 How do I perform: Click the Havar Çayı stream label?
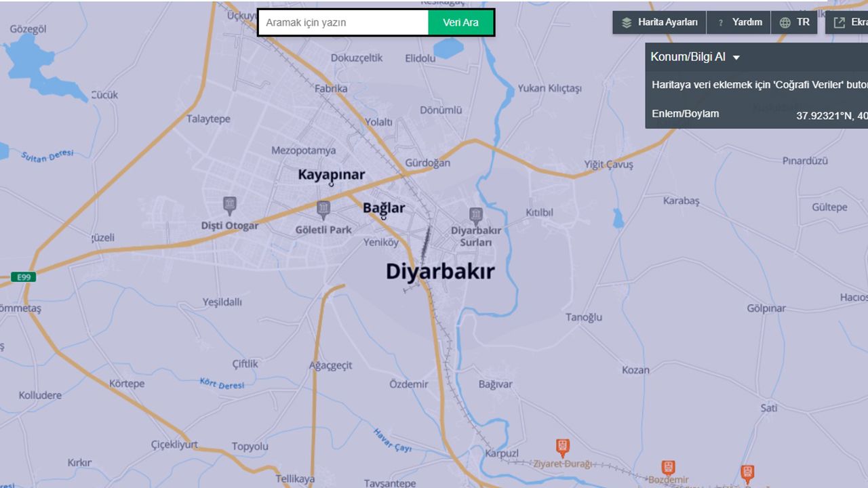click(x=393, y=440)
